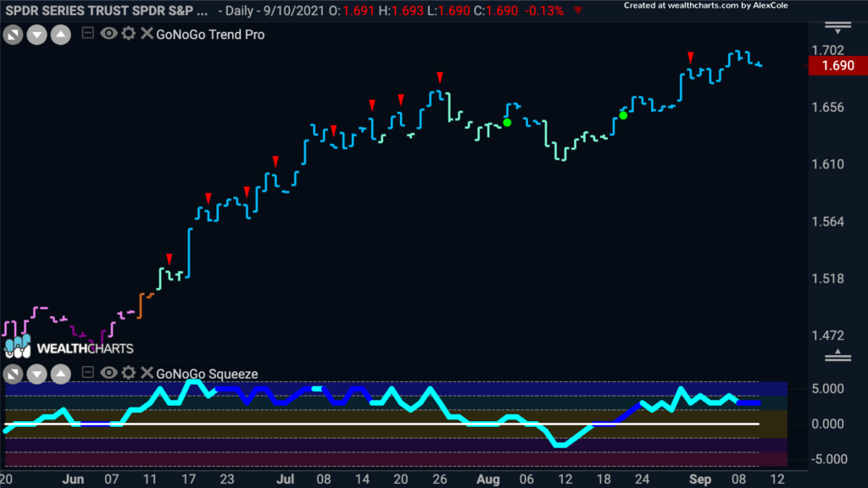Viewport: 868px width, 488px height.
Task: Click the 1.518 price axis label
Action: pos(827,279)
